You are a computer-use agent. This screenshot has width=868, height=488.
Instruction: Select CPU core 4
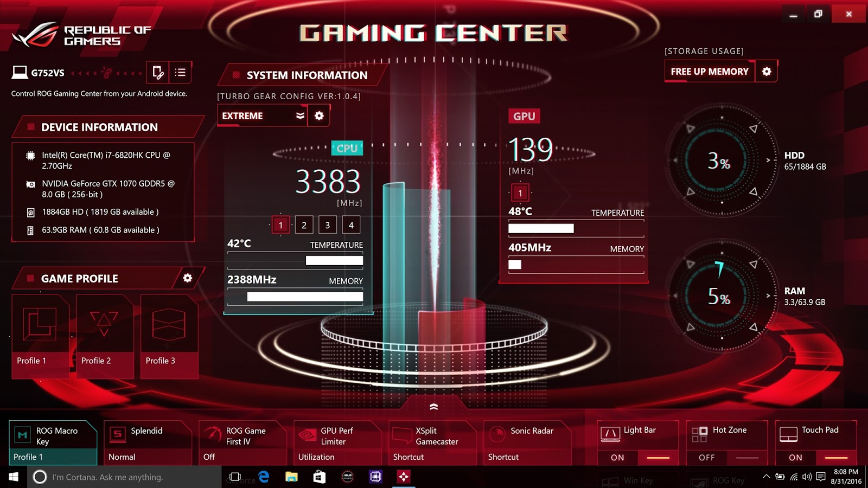click(351, 225)
